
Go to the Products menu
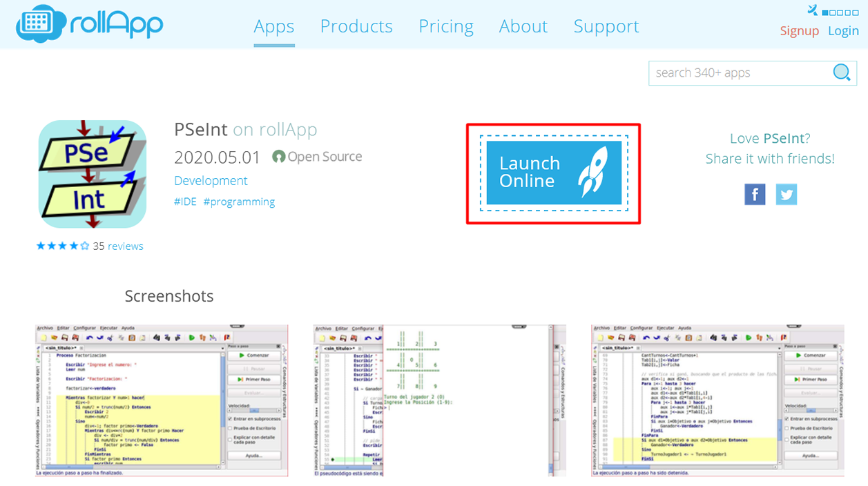click(x=356, y=26)
